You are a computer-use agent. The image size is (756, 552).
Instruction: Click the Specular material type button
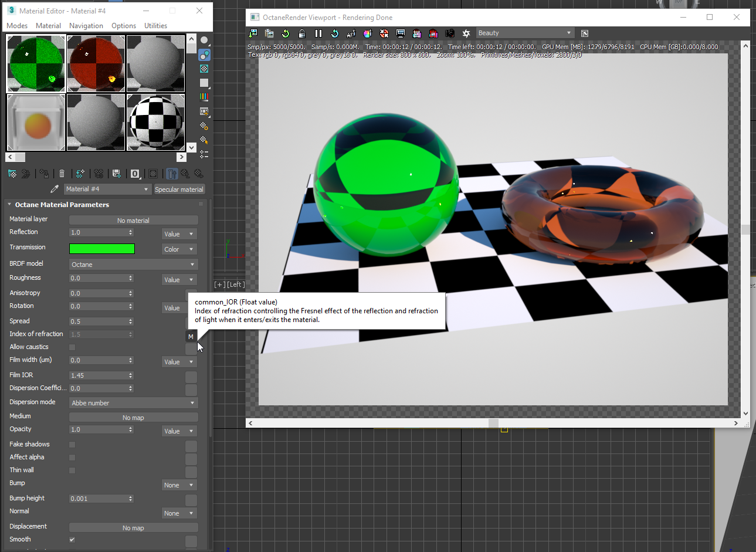(x=179, y=189)
